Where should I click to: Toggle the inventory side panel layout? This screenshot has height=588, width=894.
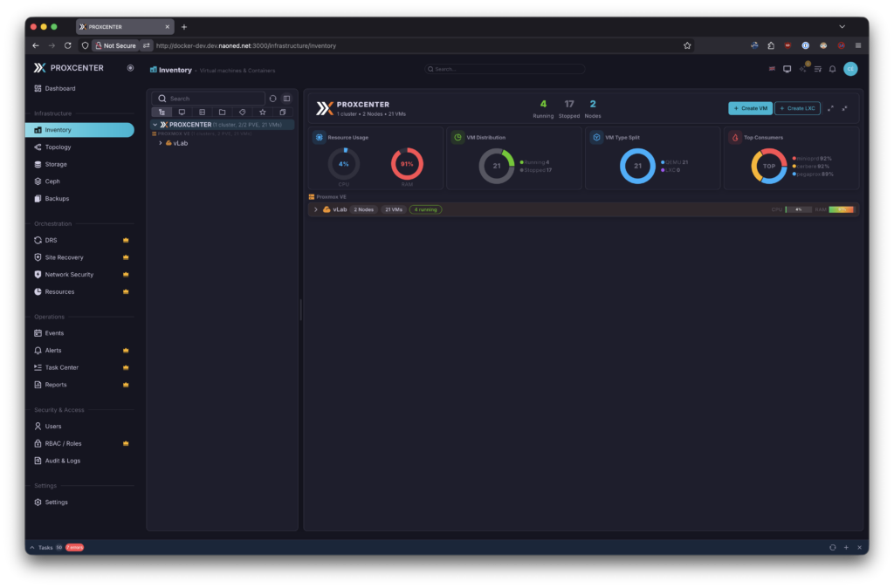click(x=286, y=99)
